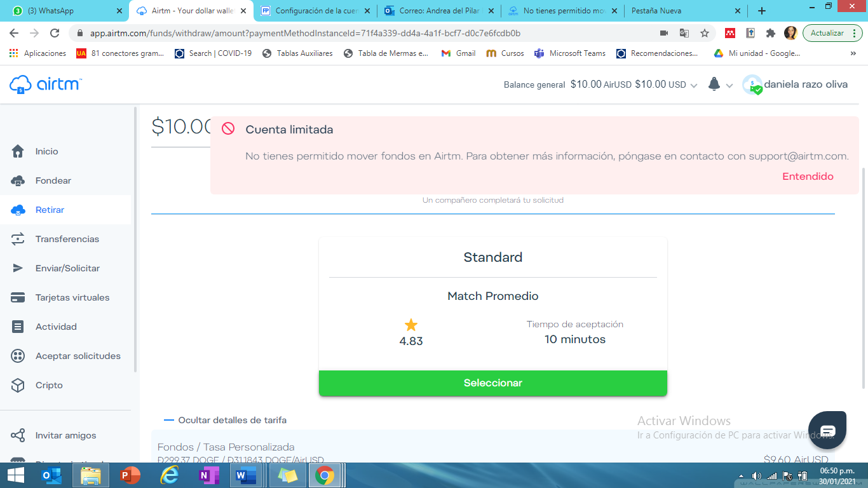Click the blocked icon in Cuenta limitada alert
This screenshot has width=868, height=488.
(228, 129)
